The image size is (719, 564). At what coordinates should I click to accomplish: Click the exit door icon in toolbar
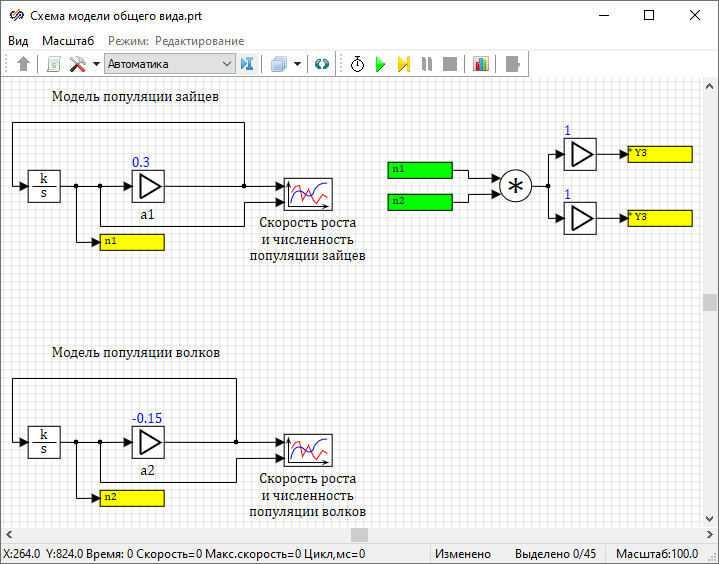(x=513, y=64)
